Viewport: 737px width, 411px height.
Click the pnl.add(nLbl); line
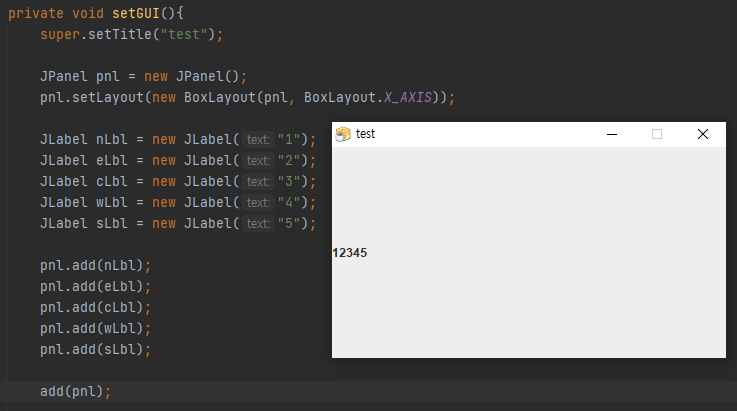coord(95,266)
